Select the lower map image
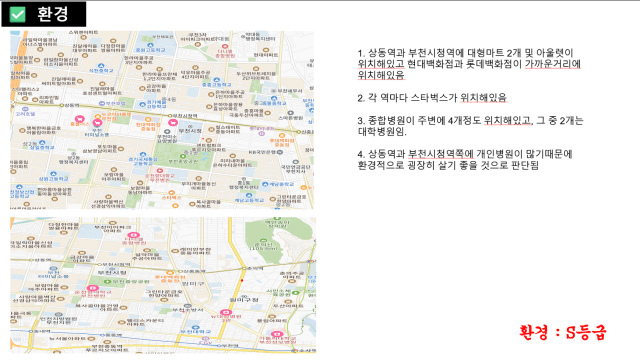 163,285
